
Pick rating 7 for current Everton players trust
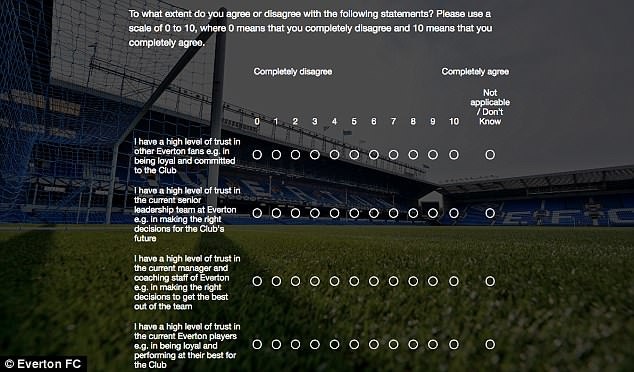(393, 344)
